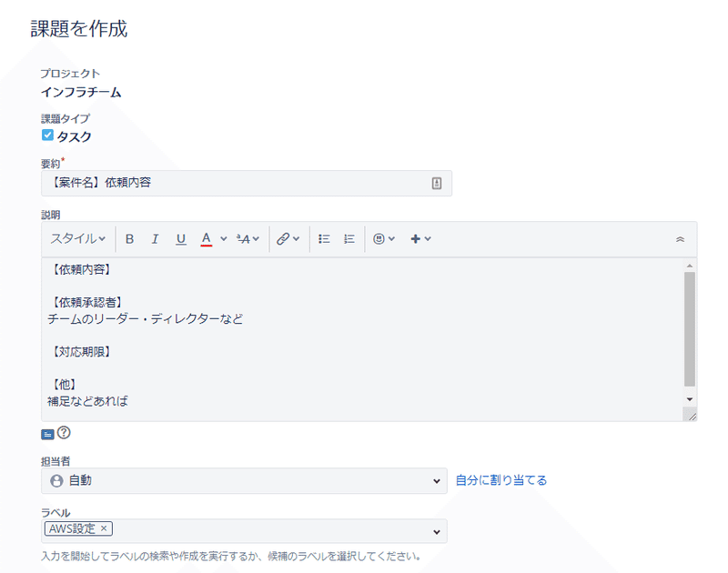Open the emoji picker icon
The height and width of the screenshot is (573, 728).
pos(379,239)
